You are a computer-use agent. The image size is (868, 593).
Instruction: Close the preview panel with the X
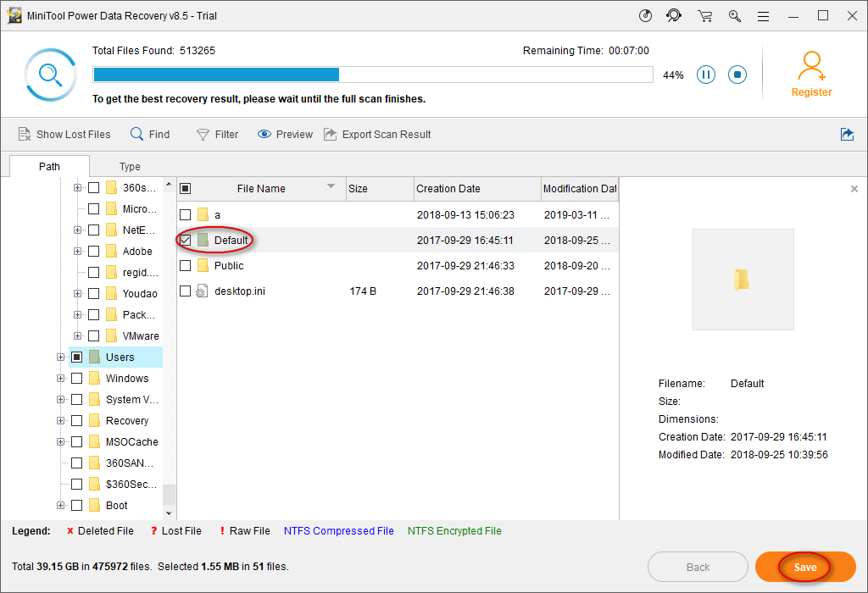tap(854, 189)
